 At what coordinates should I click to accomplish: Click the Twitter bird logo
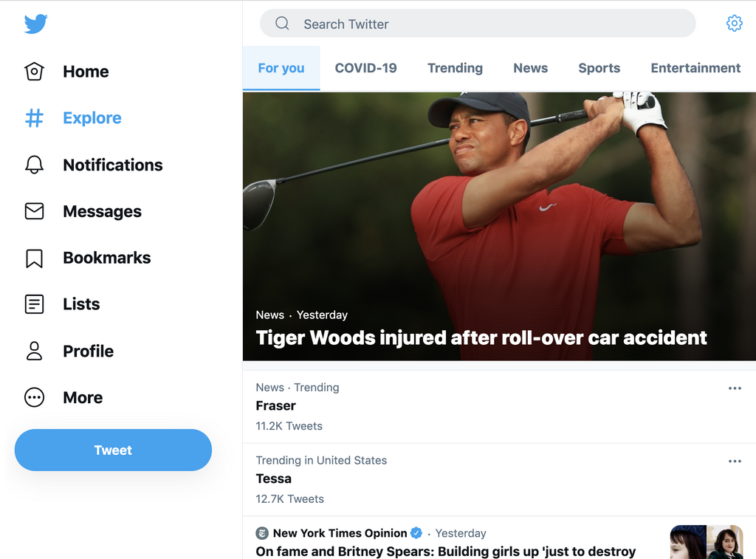[x=35, y=24]
